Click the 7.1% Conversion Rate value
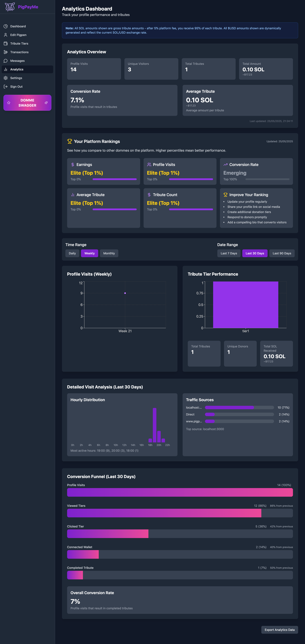 (77, 100)
